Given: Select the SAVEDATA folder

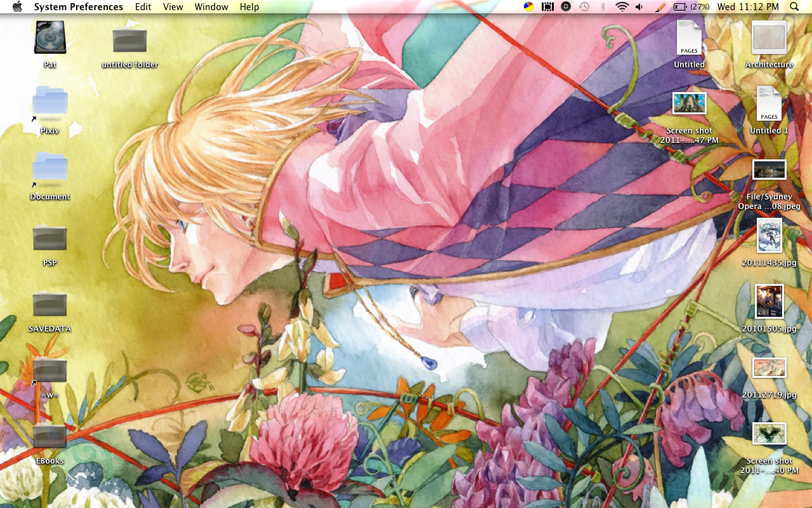Looking at the screenshot, I should click(x=50, y=303).
